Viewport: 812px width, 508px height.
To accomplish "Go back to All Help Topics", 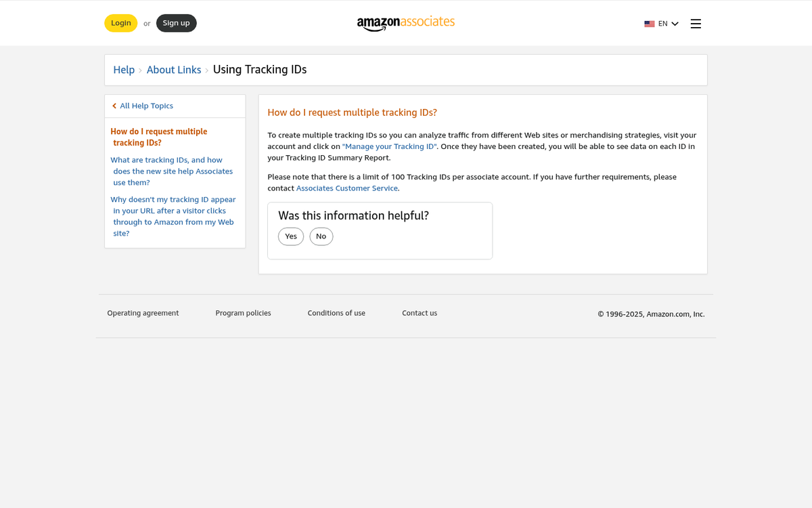I will [146, 106].
